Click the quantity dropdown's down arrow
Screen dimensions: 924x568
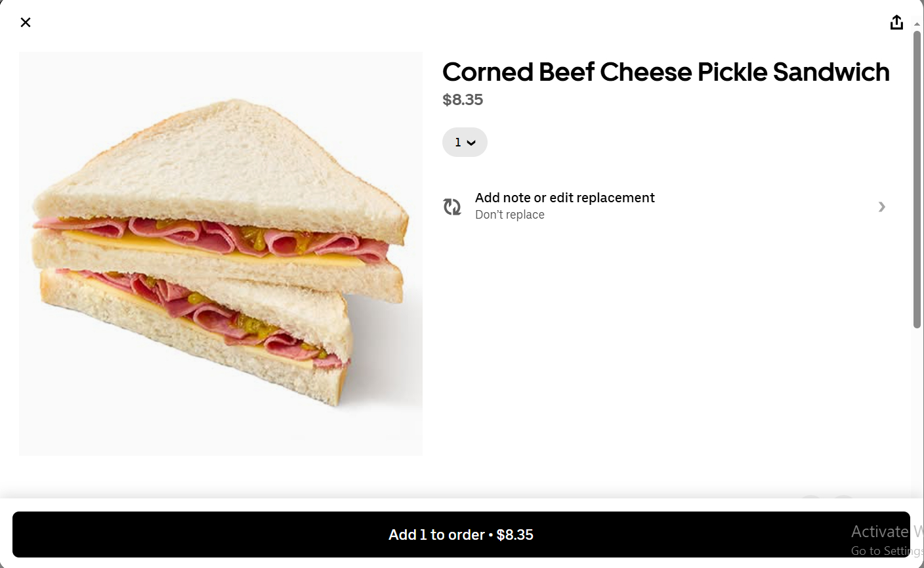(x=471, y=143)
